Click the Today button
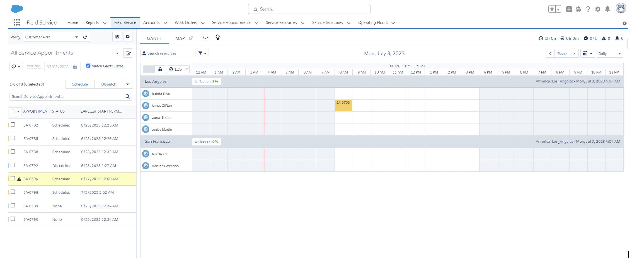Screen dimensions: 644x259 tap(562, 53)
